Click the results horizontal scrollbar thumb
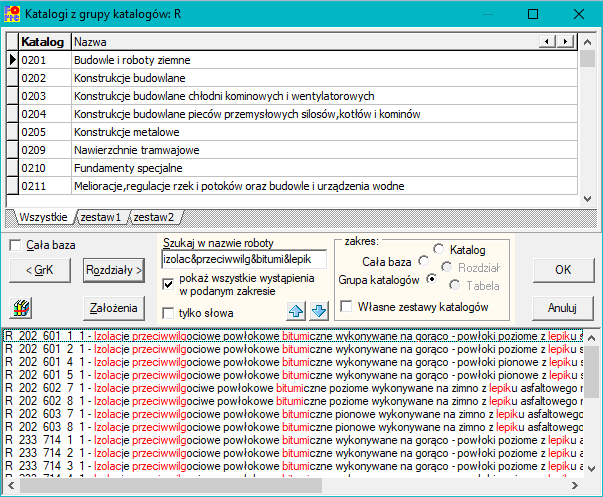This screenshot has height=497, width=603. pyautogui.click(x=171, y=486)
